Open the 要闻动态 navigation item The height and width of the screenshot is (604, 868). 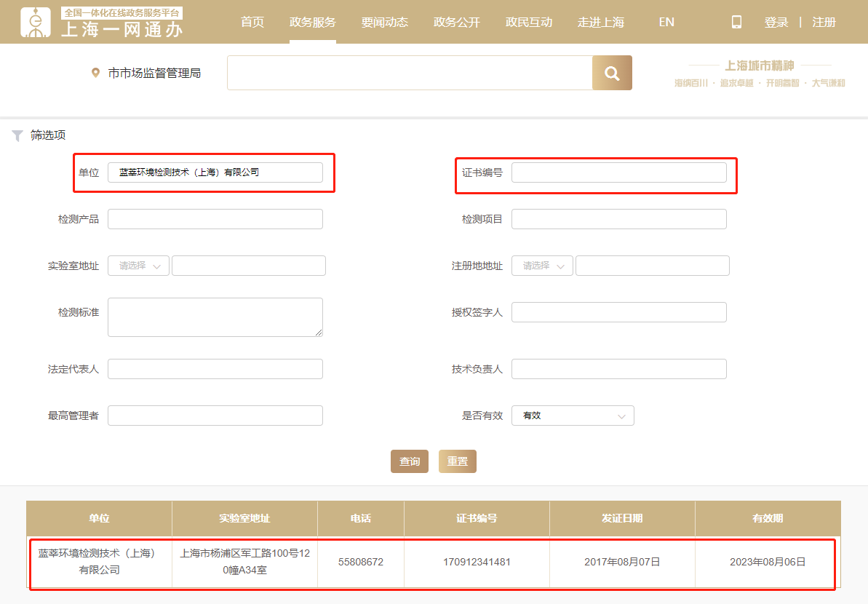click(385, 22)
